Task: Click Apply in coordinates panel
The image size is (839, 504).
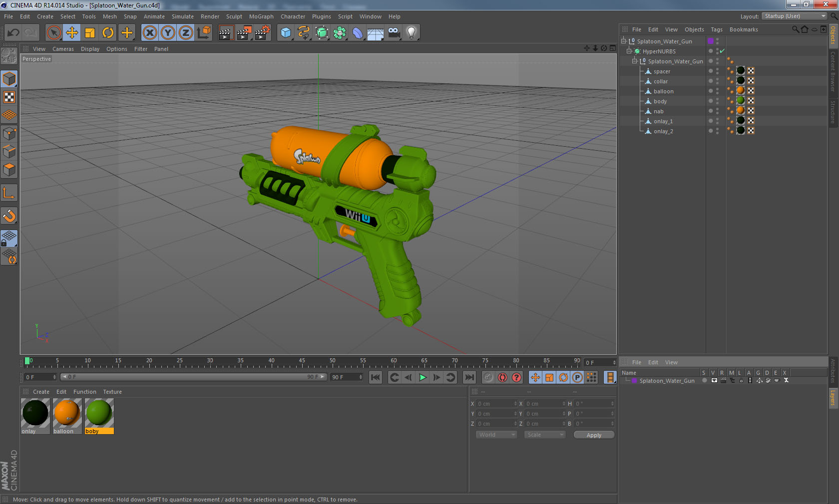Action: (x=594, y=435)
